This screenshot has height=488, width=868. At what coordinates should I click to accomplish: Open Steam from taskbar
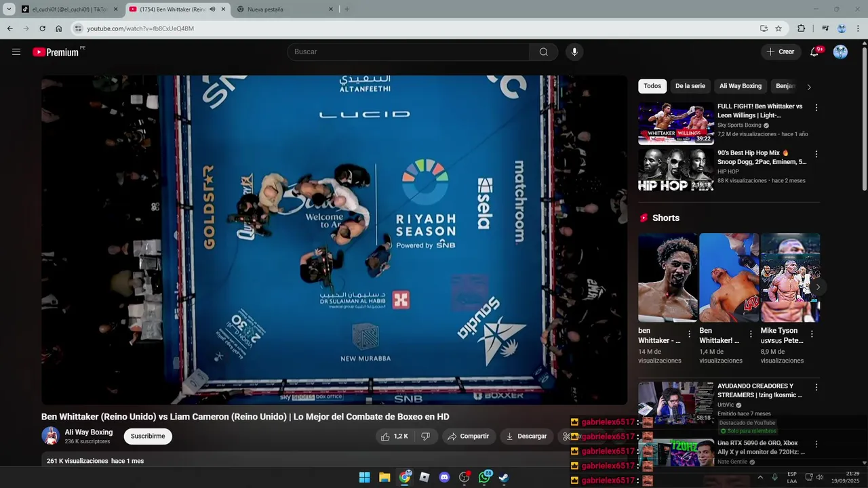504,477
